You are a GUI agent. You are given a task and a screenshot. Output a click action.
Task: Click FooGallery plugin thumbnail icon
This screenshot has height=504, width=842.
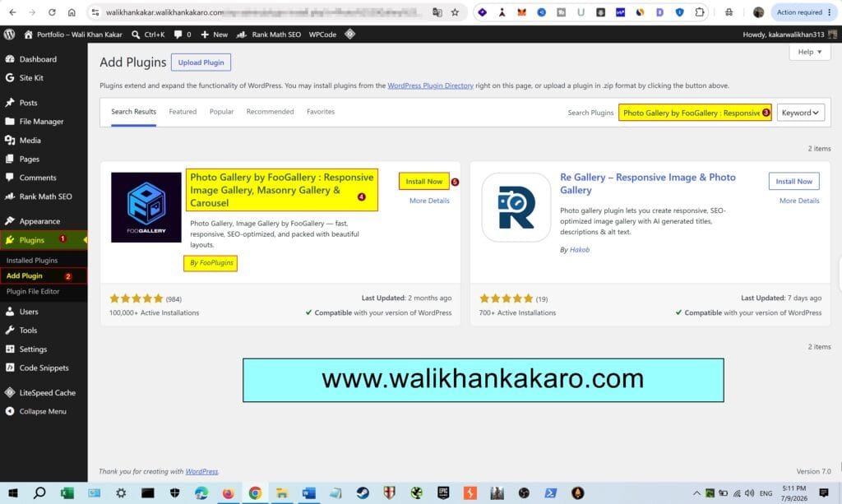(x=146, y=207)
